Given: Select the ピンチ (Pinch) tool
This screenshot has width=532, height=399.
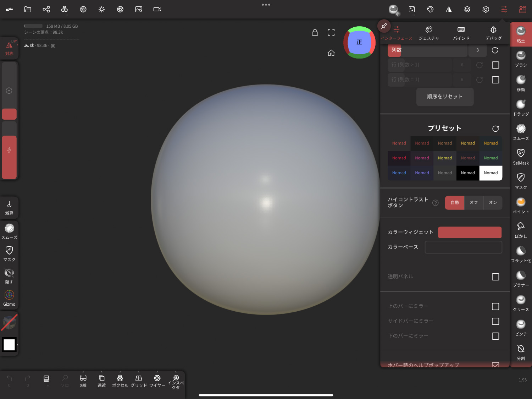Looking at the screenshot, I should [521, 327].
